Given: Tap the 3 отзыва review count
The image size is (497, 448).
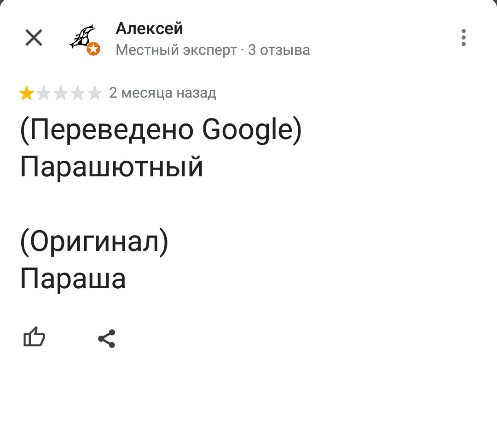Looking at the screenshot, I should (x=279, y=50).
